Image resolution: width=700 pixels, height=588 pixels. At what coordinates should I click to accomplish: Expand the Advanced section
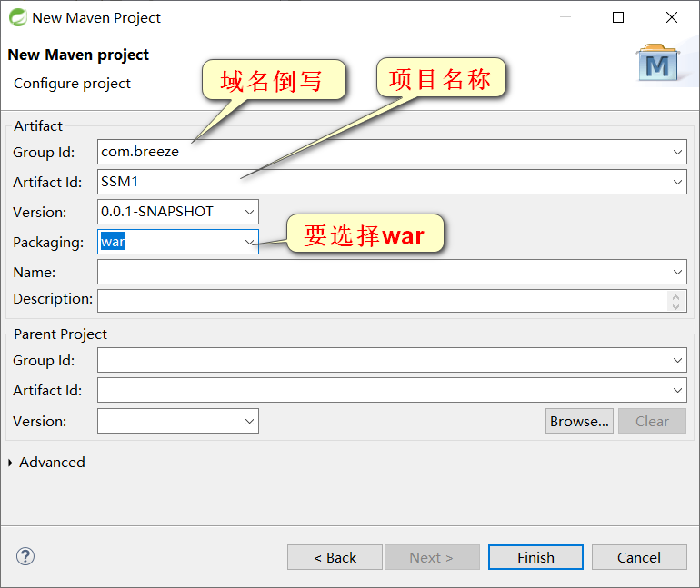(x=10, y=463)
